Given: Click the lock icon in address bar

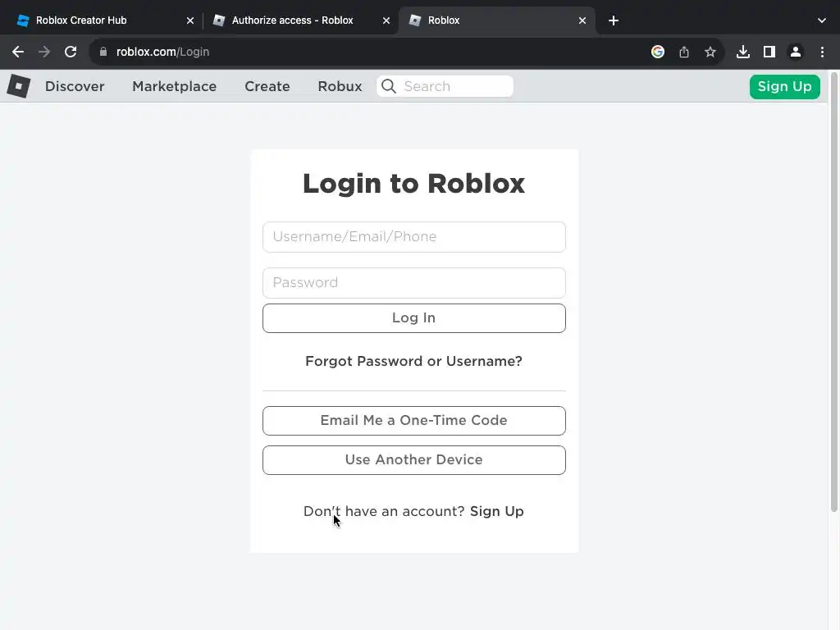Looking at the screenshot, I should 103,52.
